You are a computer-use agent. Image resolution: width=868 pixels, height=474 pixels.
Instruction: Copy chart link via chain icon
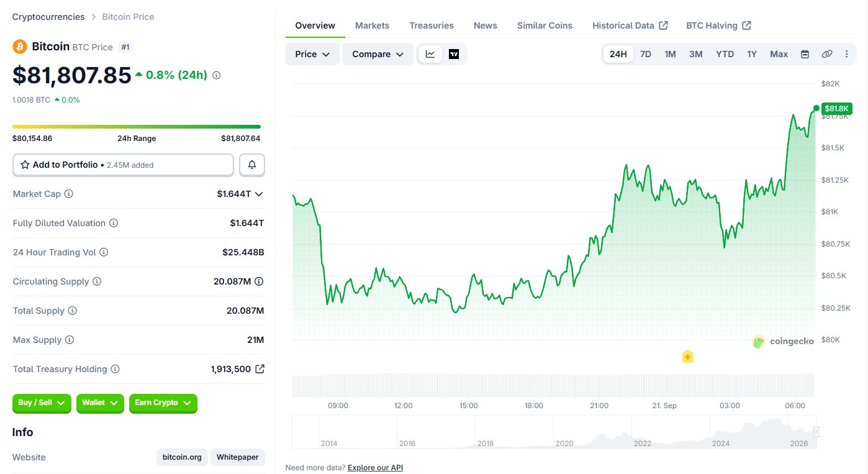827,54
